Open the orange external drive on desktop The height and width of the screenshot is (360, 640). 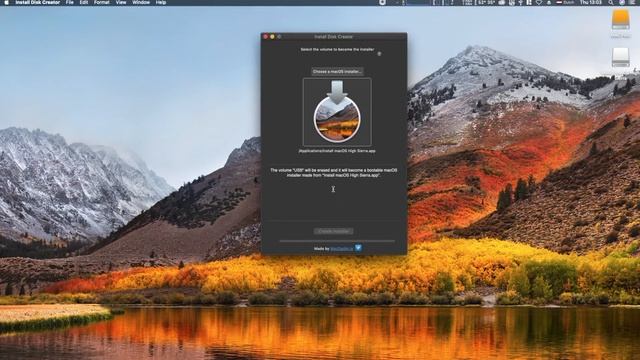[x=620, y=20]
